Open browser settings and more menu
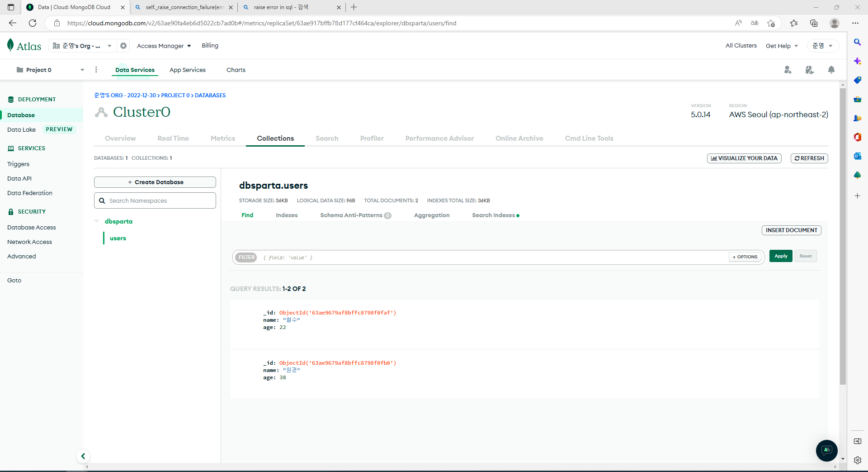The image size is (868, 472). point(855,23)
